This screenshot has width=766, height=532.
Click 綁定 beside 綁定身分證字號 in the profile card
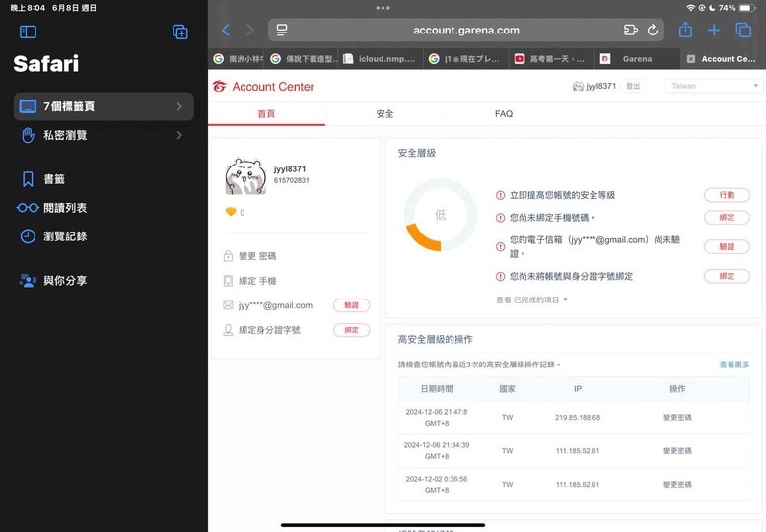(351, 330)
